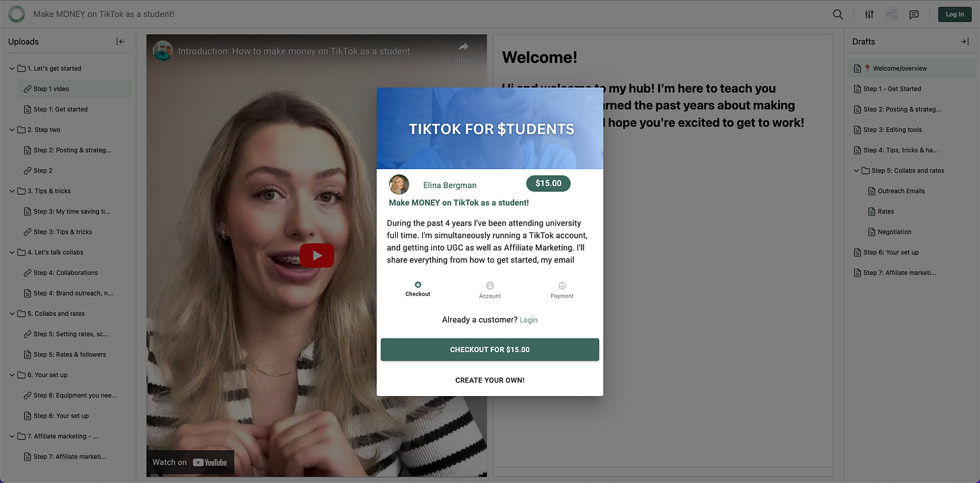This screenshot has width=980, height=483.
Task: Open 'Step 6: Your set up' draft
Action: click(912, 253)
